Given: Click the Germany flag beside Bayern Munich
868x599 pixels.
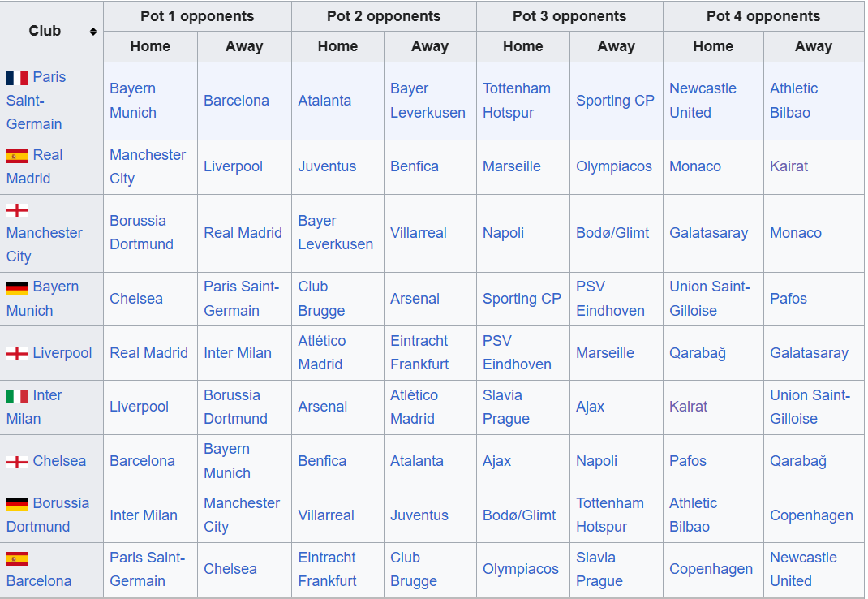Looking at the screenshot, I should pyautogui.click(x=16, y=287).
